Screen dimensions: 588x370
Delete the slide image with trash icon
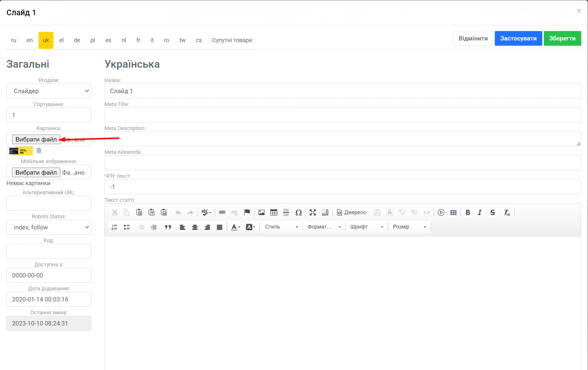click(39, 151)
